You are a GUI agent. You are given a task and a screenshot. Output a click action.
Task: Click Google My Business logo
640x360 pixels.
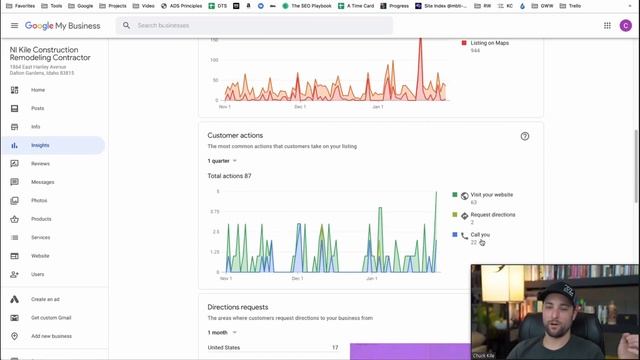62,26
